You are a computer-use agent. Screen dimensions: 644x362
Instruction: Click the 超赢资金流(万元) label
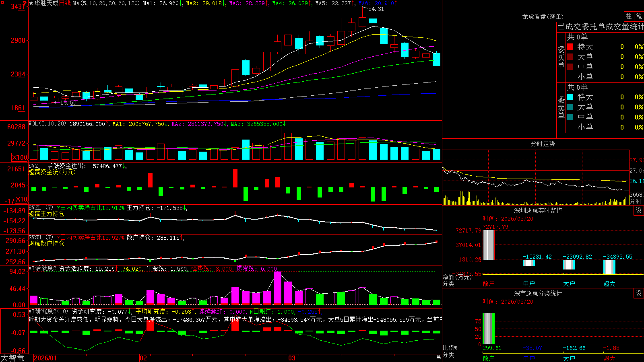pyautogui.click(x=52, y=172)
